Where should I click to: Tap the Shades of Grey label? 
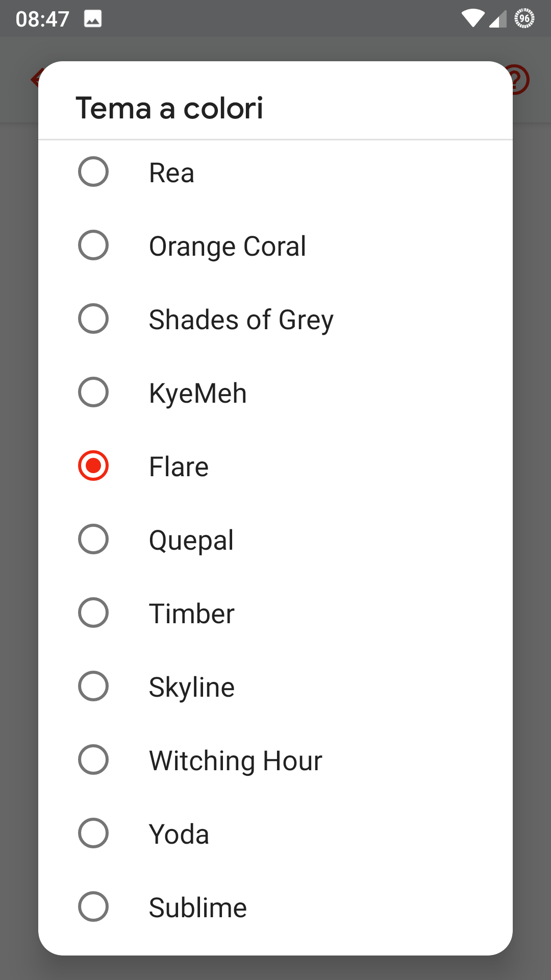(241, 321)
